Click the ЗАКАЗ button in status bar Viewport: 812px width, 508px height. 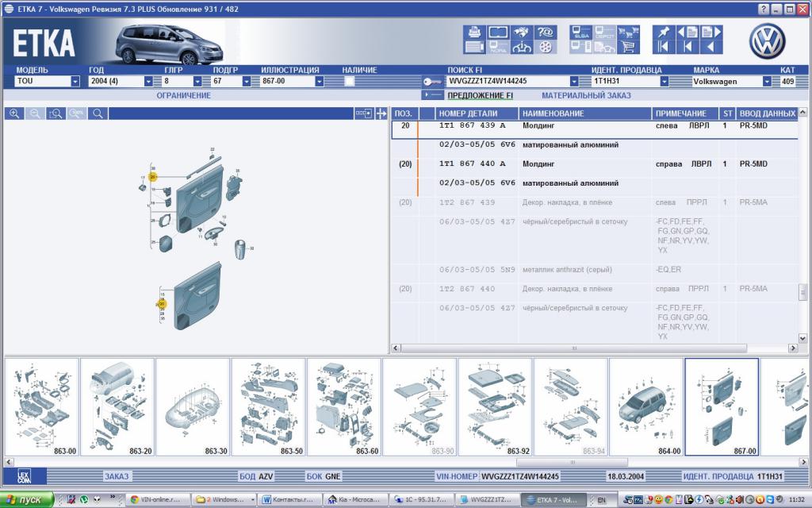pyautogui.click(x=117, y=476)
